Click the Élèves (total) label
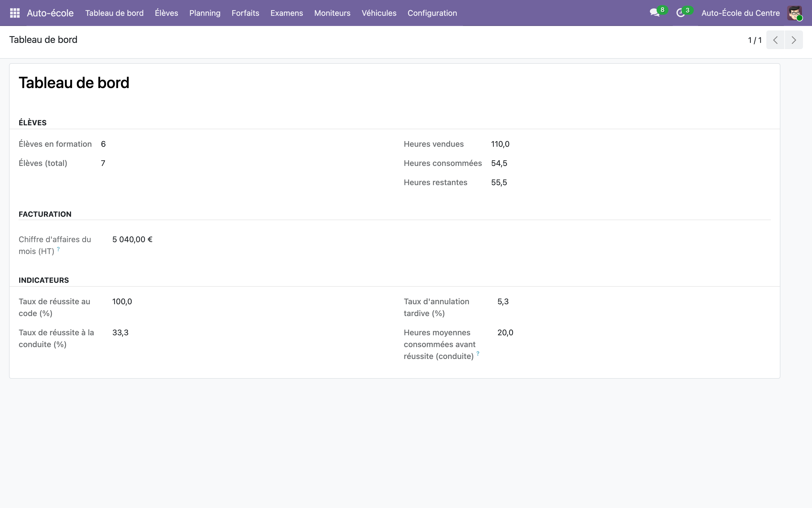This screenshot has width=812, height=508. click(x=43, y=163)
